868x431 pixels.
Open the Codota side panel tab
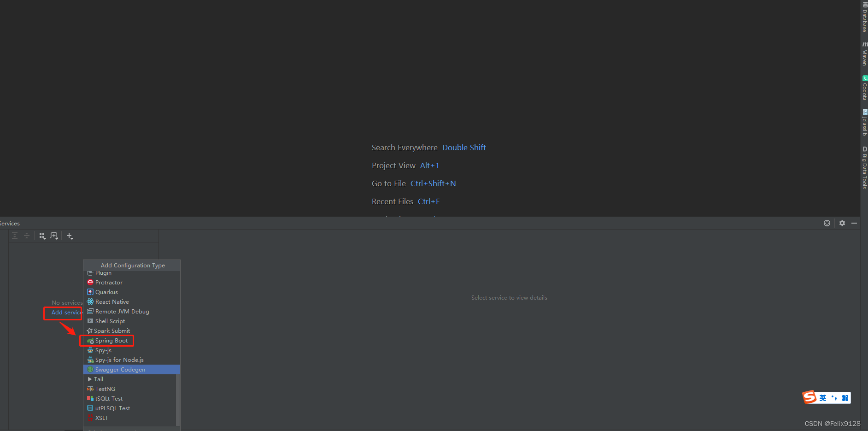point(864,88)
